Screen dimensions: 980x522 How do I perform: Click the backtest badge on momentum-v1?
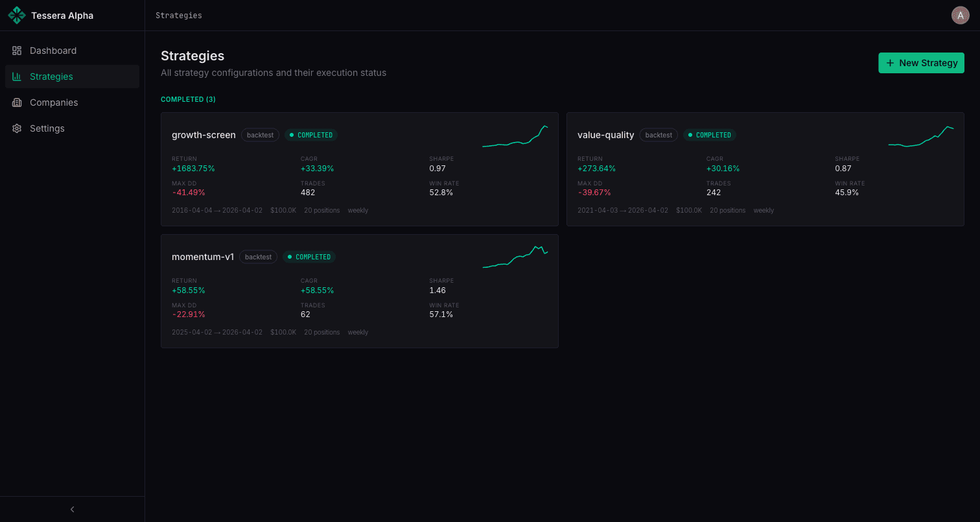pos(258,257)
